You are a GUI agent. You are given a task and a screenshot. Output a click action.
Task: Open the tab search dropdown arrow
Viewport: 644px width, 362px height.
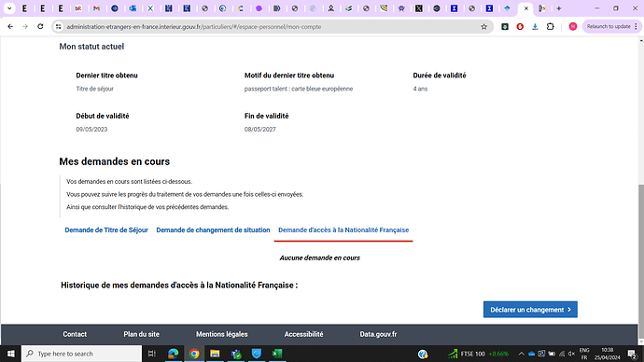[9, 8]
